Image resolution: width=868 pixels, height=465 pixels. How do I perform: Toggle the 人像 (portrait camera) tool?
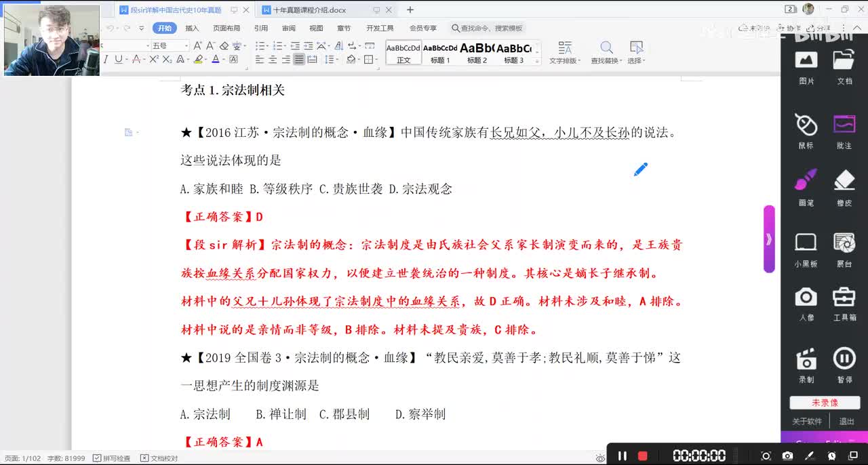click(x=806, y=304)
